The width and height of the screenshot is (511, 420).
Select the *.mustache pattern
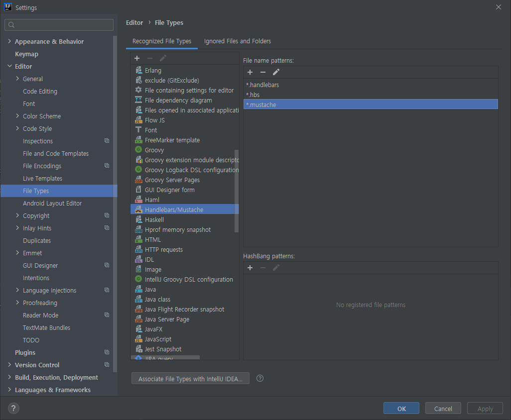click(371, 105)
